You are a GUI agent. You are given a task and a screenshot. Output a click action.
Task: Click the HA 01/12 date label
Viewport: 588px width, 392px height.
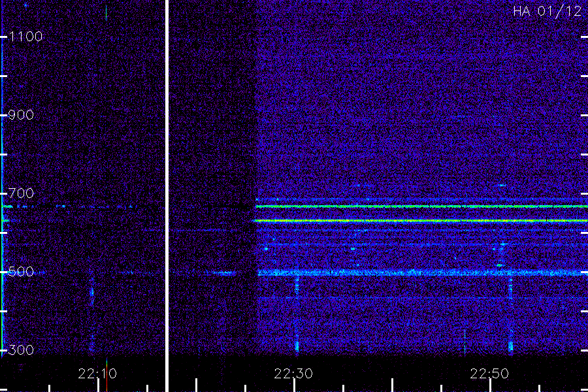pyautogui.click(x=547, y=11)
